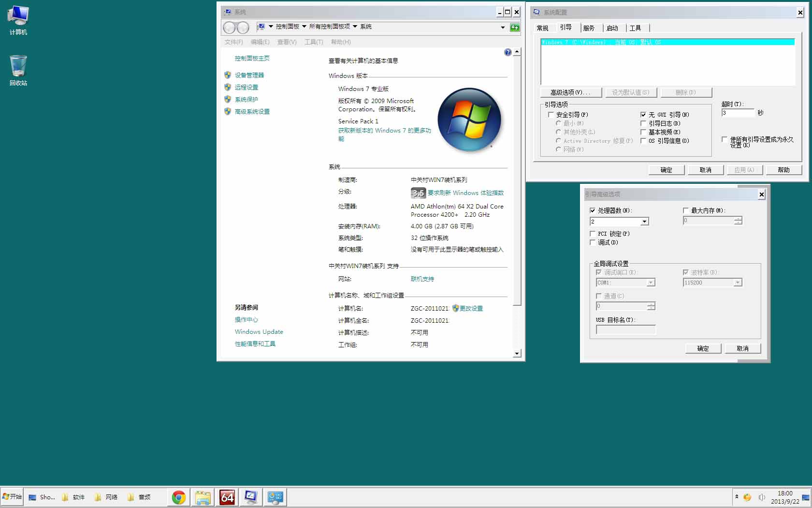Toggle the 处理器数 checkbox

point(593,210)
